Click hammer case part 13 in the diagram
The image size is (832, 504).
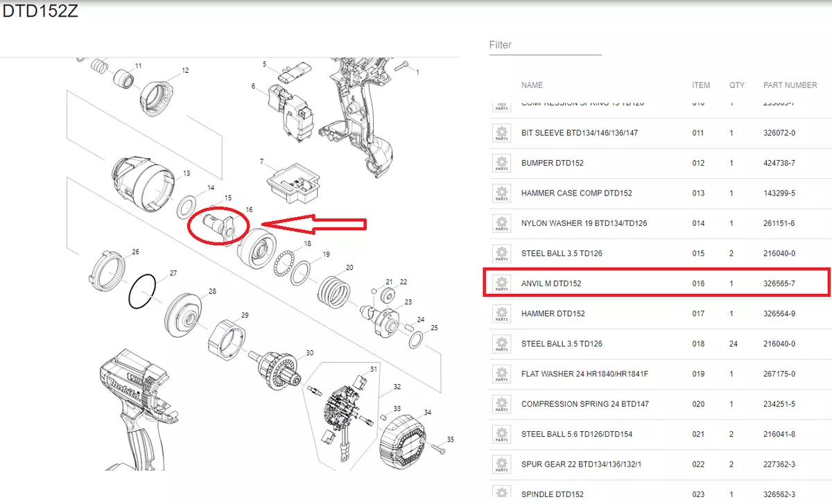142,180
